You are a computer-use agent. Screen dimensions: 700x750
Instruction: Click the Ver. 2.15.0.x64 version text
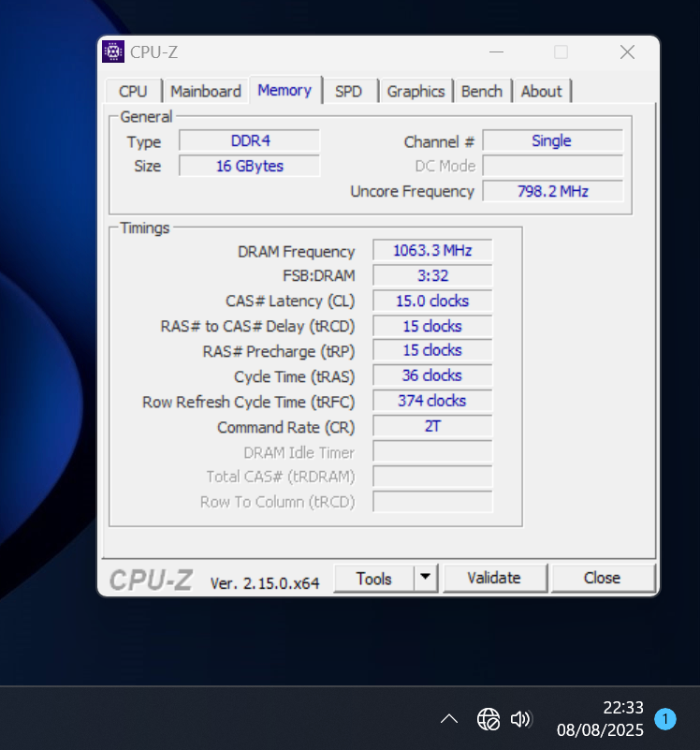(265, 583)
